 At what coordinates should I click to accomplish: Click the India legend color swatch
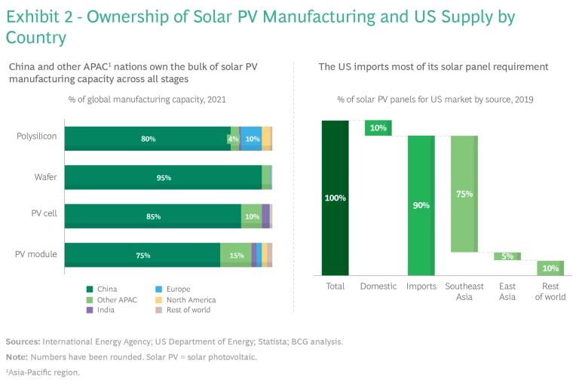point(90,310)
